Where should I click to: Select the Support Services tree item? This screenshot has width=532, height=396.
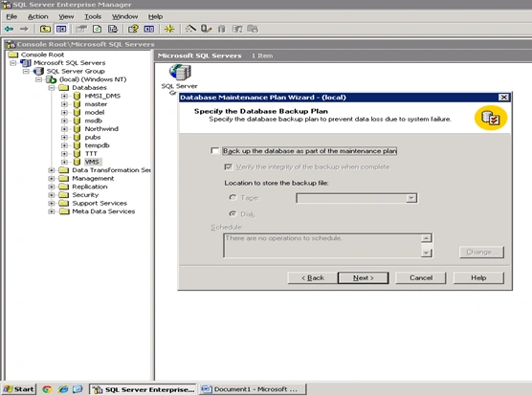(x=100, y=204)
